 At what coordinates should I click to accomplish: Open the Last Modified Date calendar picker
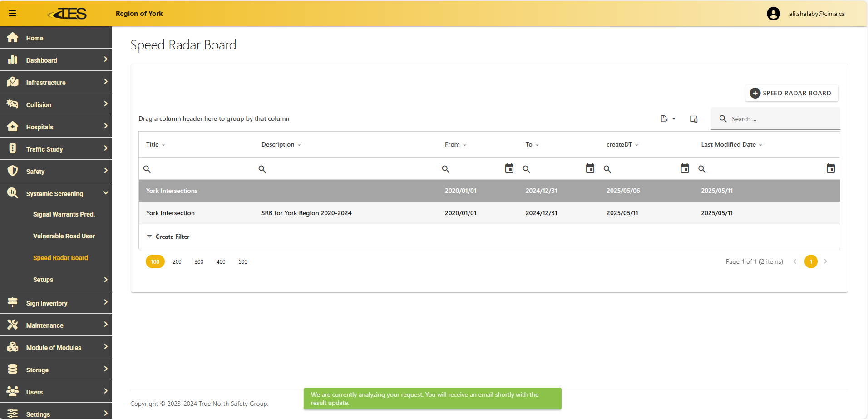(x=830, y=168)
